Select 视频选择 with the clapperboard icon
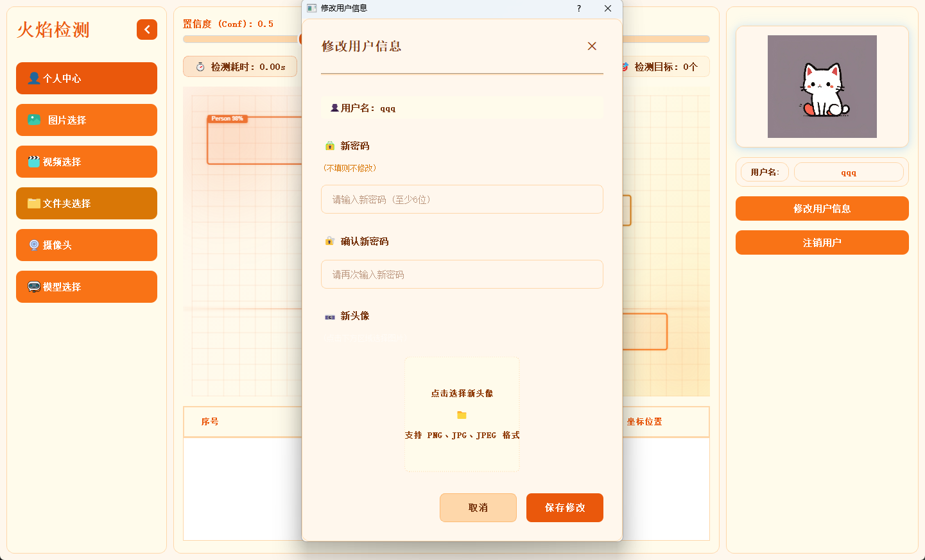Screen dimensions: 925x560 point(34,162)
